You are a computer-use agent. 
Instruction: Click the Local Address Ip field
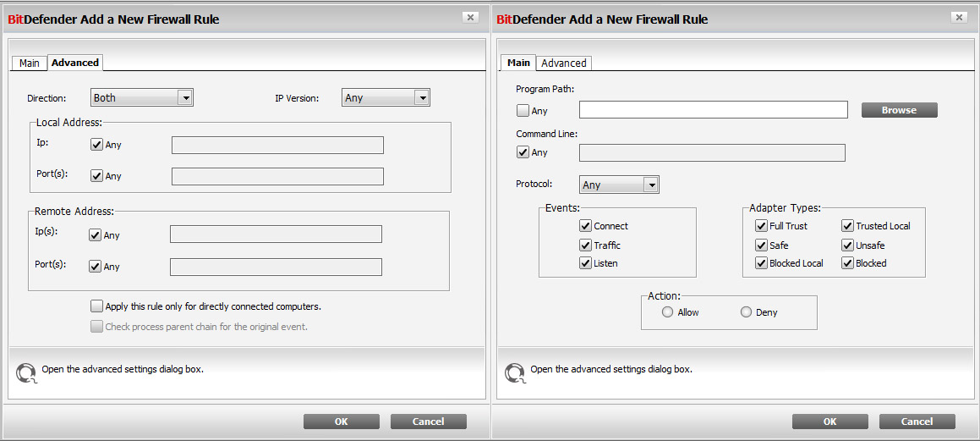pos(277,145)
